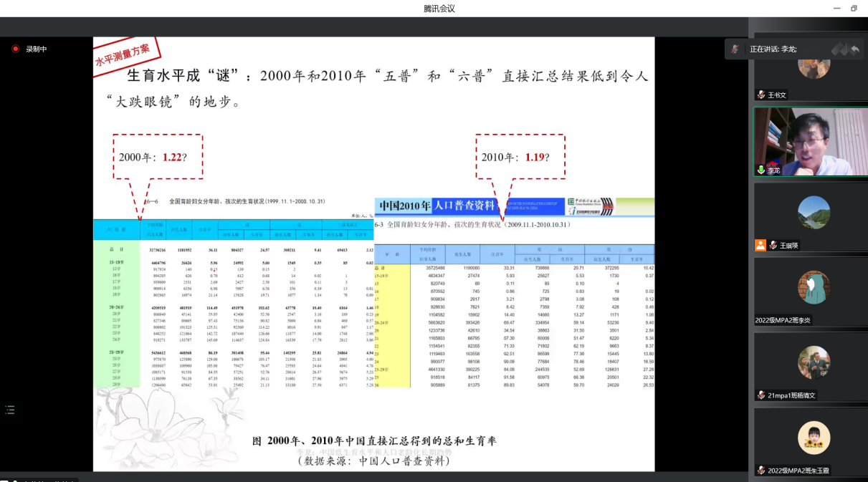Select 王琪瑛's landscape avatar
868x482 pixels.
pos(814,213)
